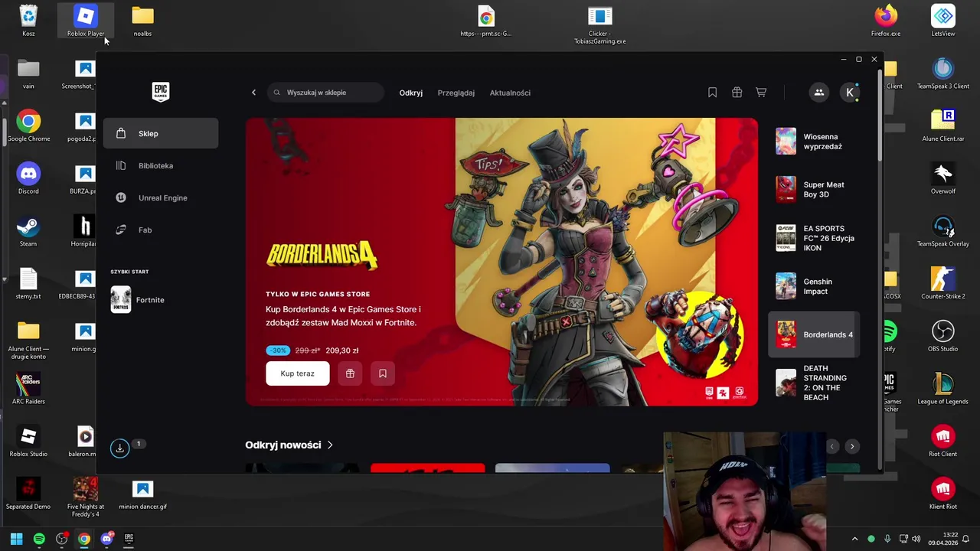980x551 pixels.
Task: Open OBS Studio desktop icon
Action: coord(943,336)
